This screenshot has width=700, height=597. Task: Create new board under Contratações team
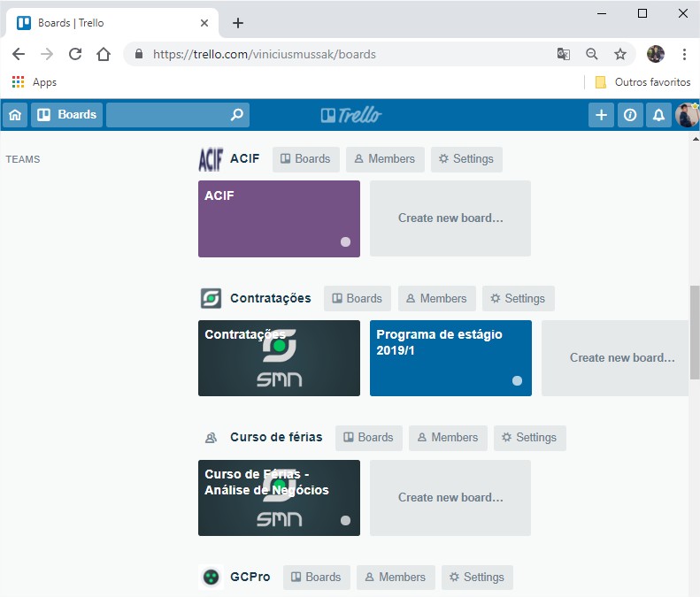click(x=619, y=358)
